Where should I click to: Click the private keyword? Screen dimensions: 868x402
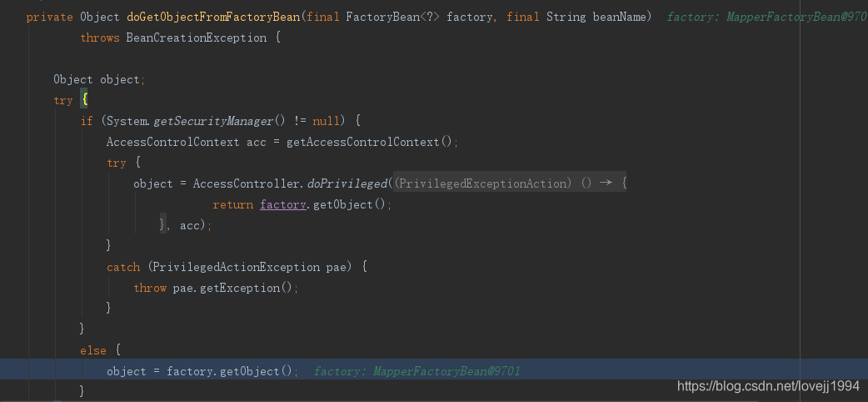[x=49, y=18]
